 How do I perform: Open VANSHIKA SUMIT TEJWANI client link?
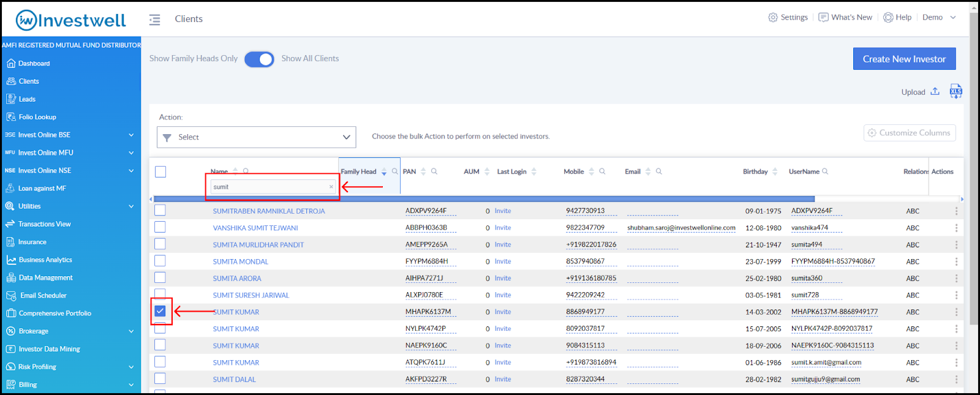click(255, 228)
